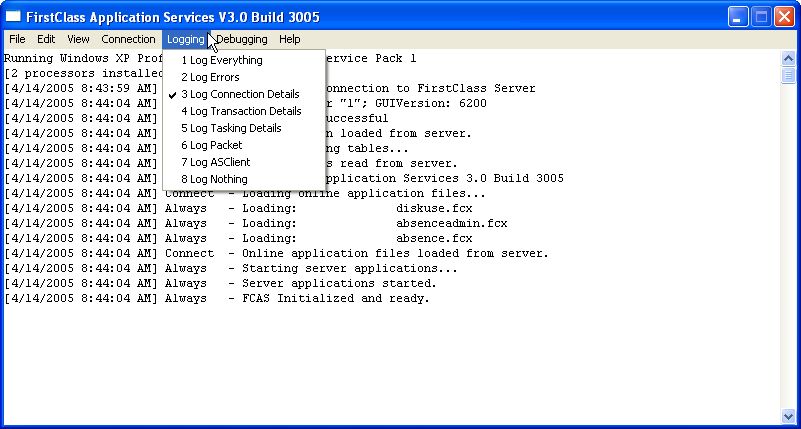Choose Log Errors from the menu

click(x=210, y=77)
